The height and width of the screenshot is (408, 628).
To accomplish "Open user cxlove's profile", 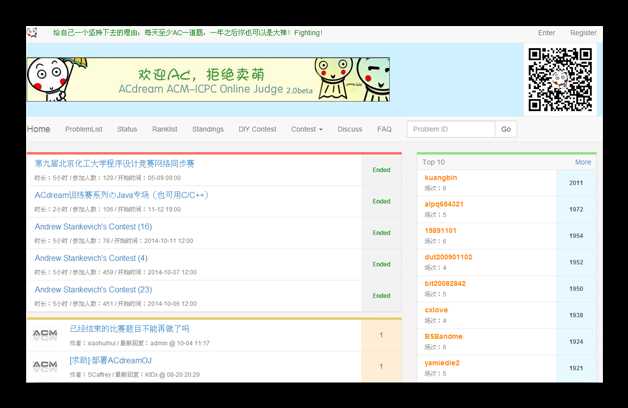I will (436, 310).
